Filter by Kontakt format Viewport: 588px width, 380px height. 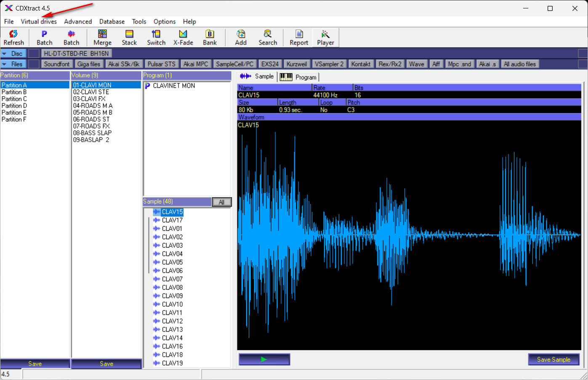pyautogui.click(x=361, y=64)
